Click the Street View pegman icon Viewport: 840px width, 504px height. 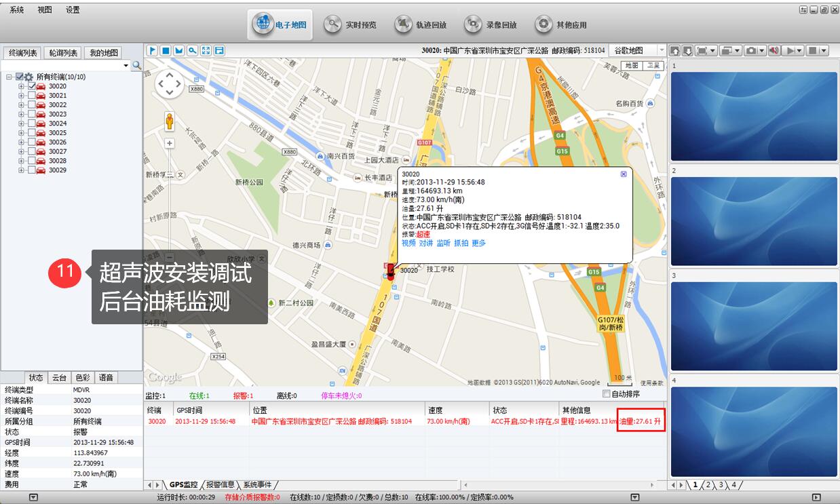click(x=169, y=121)
